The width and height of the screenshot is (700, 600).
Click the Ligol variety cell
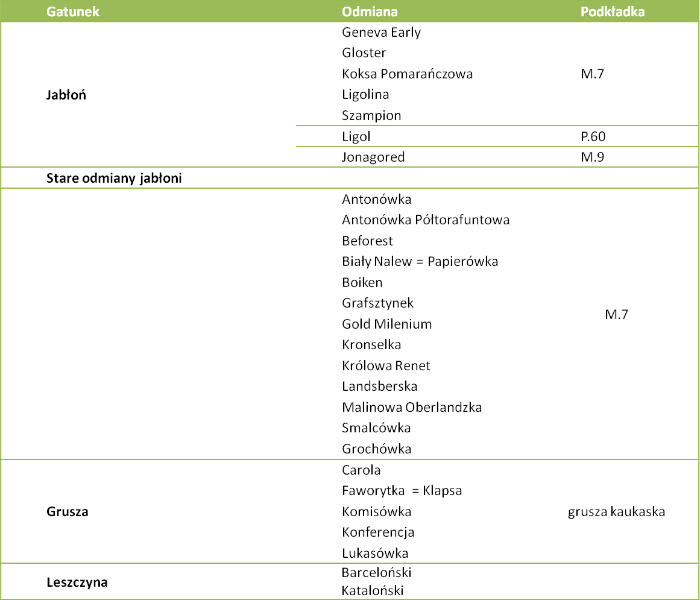(x=356, y=136)
